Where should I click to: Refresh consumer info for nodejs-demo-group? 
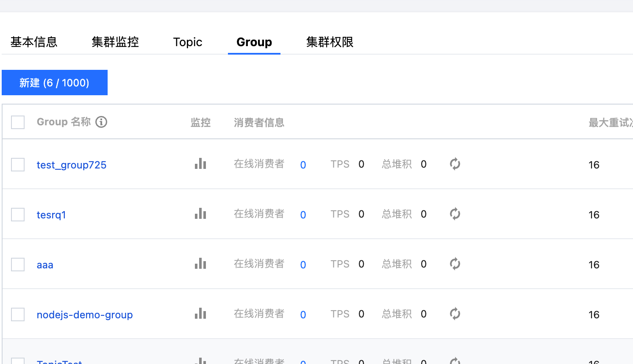[455, 314]
